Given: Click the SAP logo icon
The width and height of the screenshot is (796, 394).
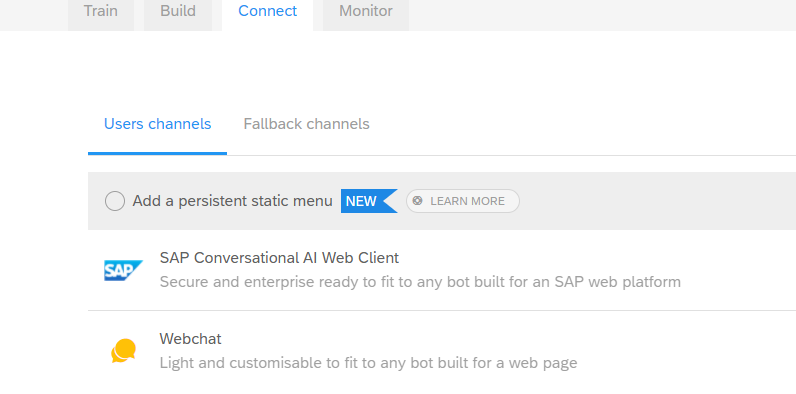Looking at the screenshot, I should click(123, 270).
